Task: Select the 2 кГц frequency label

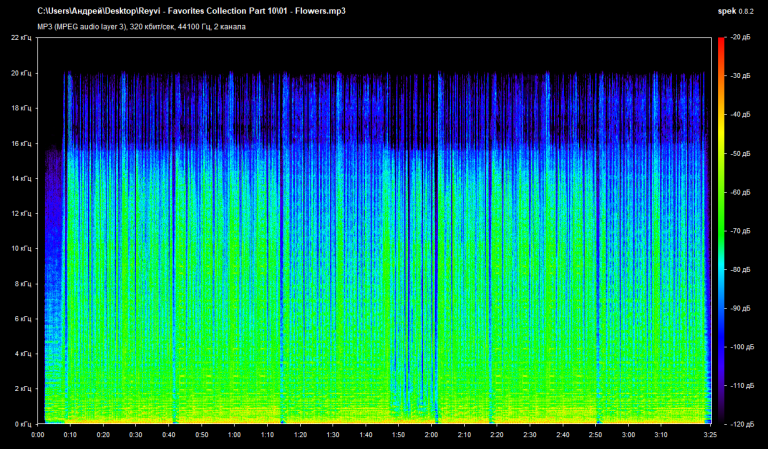Action: (23, 389)
